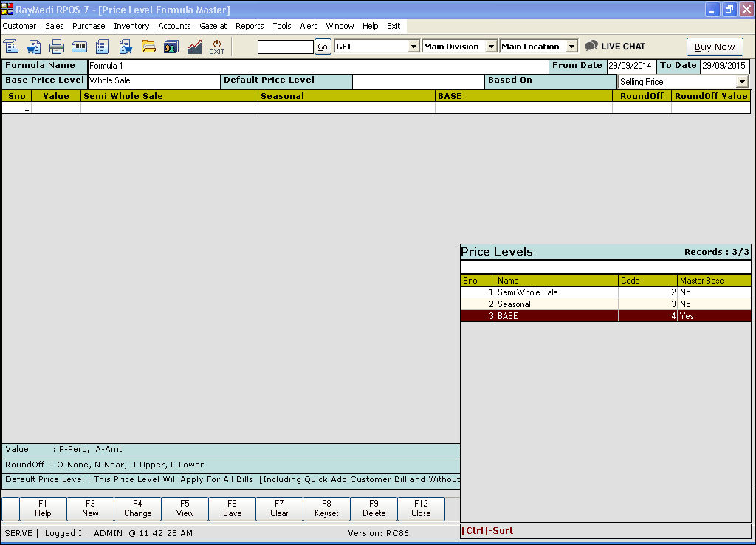Open the barcode tool icon
Image resolution: width=756 pixels, height=545 pixels.
[x=79, y=47]
